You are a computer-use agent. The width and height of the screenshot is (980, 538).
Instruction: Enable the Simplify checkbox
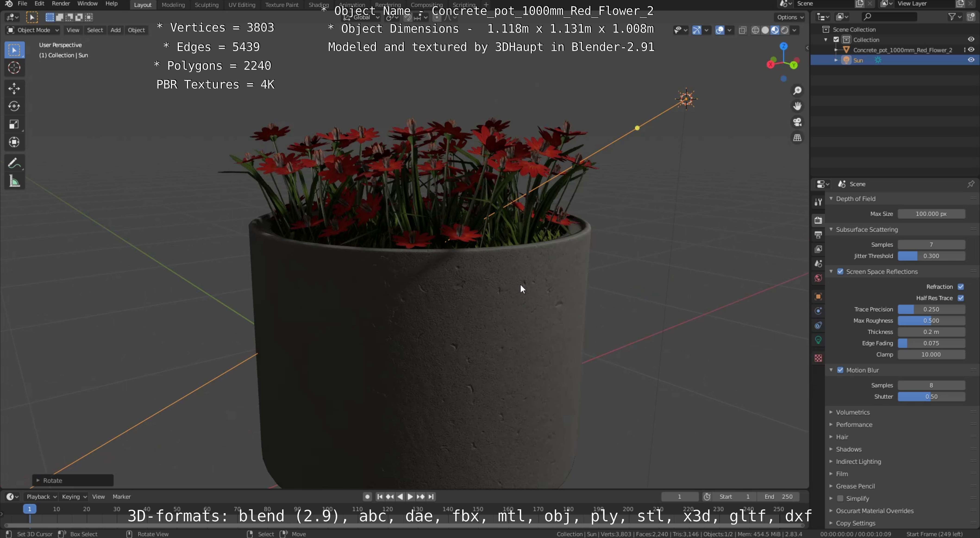point(840,498)
